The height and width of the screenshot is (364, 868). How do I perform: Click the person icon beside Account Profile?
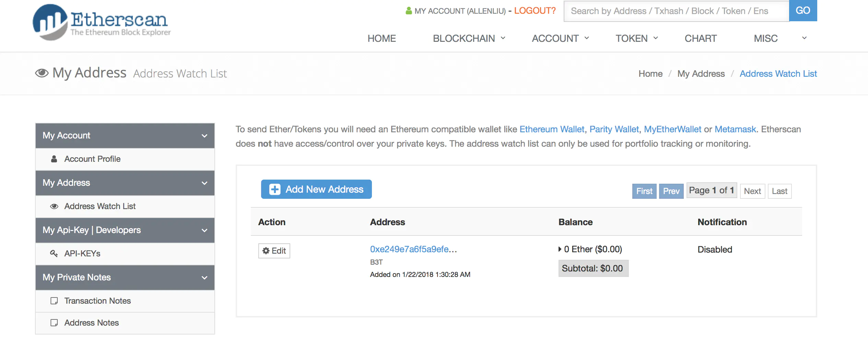tap(54, 159)
